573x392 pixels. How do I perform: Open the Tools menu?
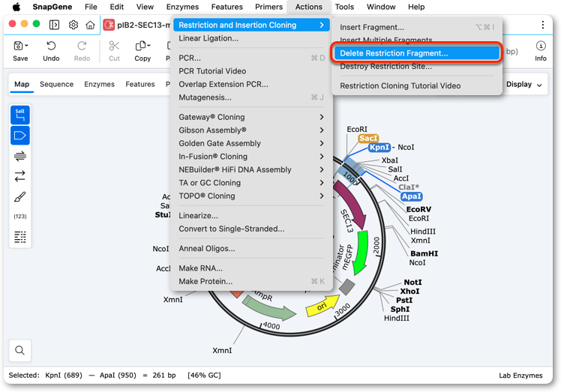click(x=344, y=7)
